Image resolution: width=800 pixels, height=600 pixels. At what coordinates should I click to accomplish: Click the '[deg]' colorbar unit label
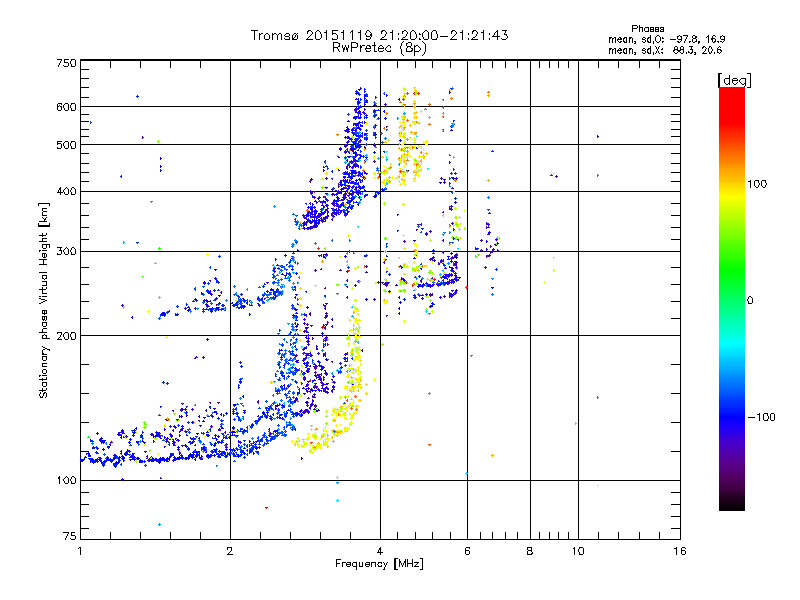(x=734, y=80)
